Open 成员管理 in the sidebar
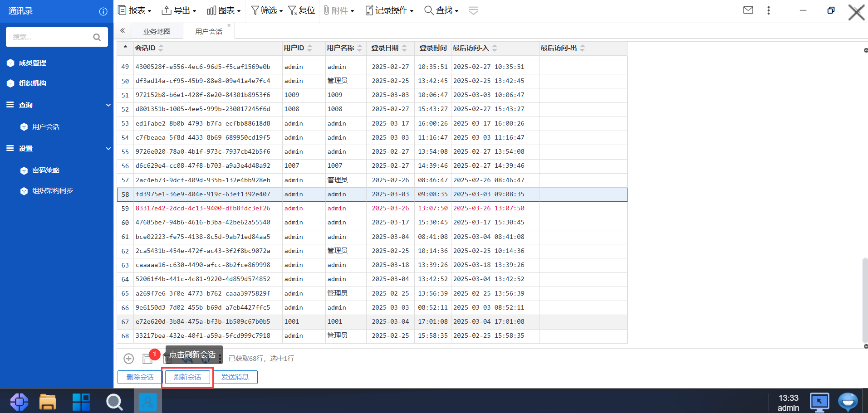This screenshot has width=868, height=413. [32, 63]
